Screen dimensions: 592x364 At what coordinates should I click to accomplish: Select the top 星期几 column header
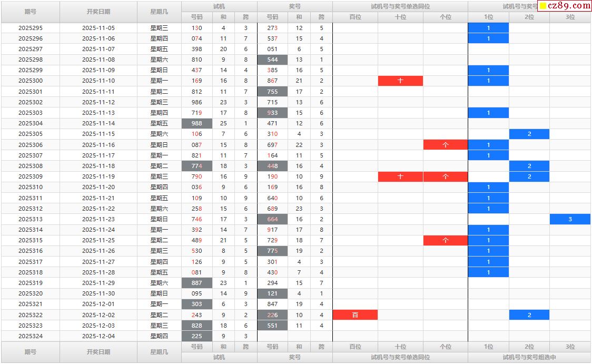coord(159,12)
